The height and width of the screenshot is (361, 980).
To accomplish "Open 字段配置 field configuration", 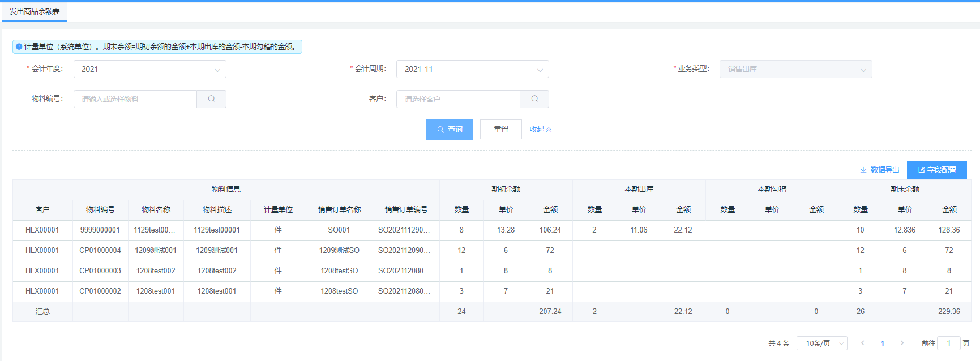I will coord(936,170).
